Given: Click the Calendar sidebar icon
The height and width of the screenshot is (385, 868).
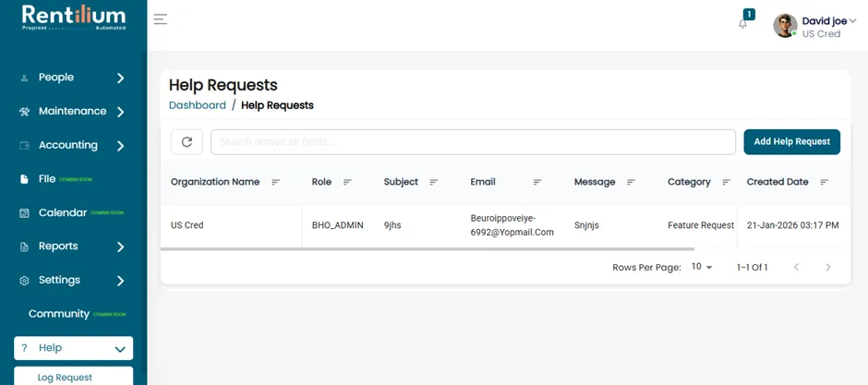Looking at the screenshot, I should [24, 213].
